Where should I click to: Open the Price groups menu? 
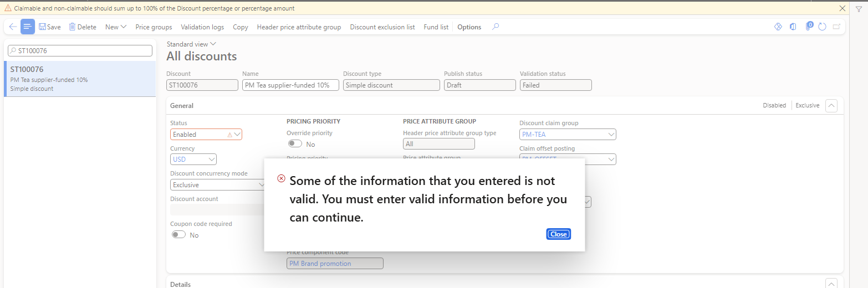154,27
